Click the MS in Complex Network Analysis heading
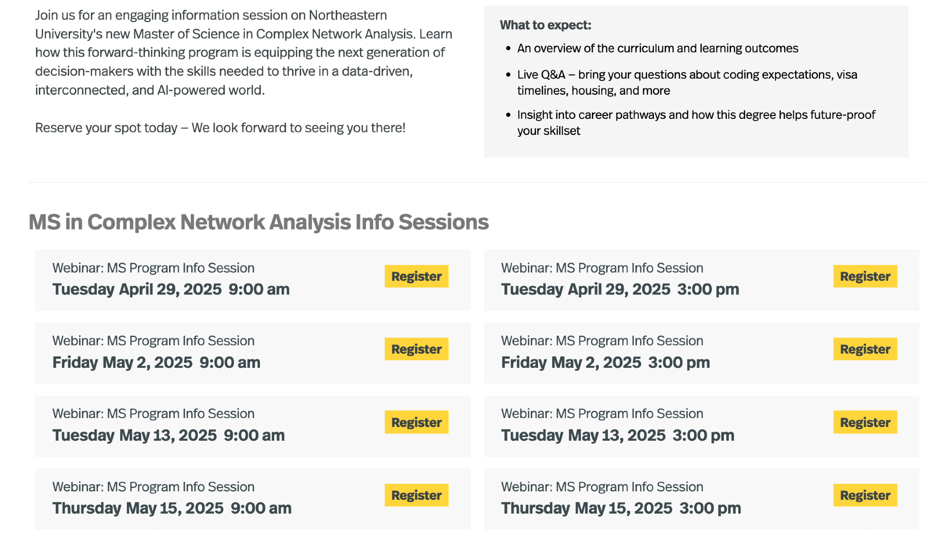 click(258, 222)
